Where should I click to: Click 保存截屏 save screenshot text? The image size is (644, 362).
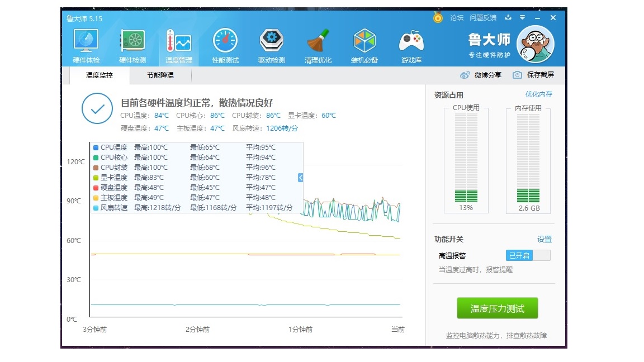point(541,75)
